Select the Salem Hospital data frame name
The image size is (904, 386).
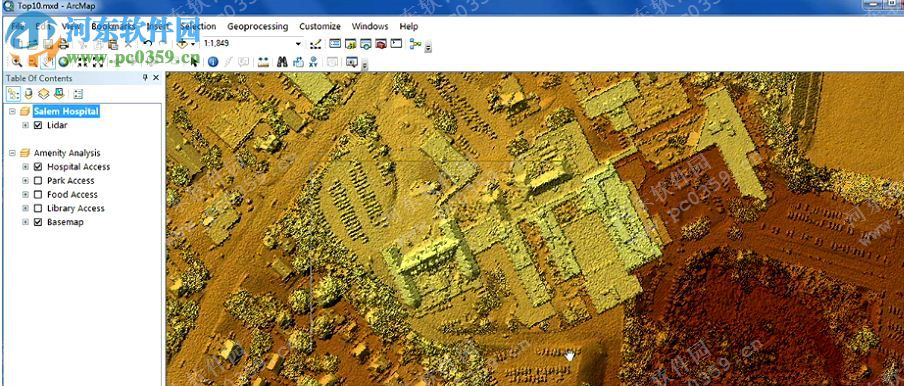[66, 111]
